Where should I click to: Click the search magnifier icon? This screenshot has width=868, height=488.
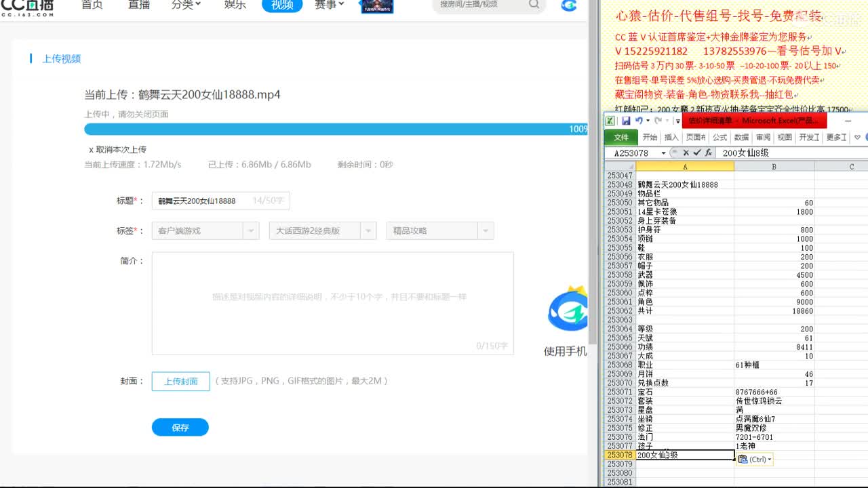coord(534,5)
